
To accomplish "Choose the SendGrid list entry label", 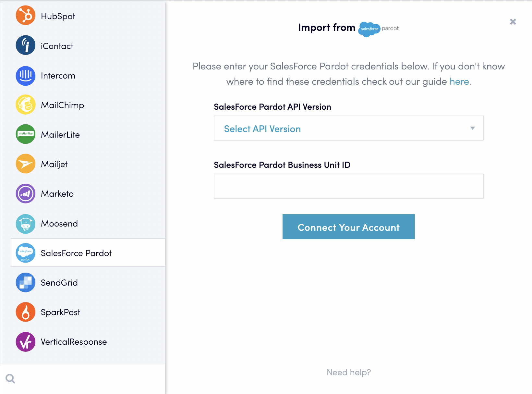I will click(x=59, y=283).
